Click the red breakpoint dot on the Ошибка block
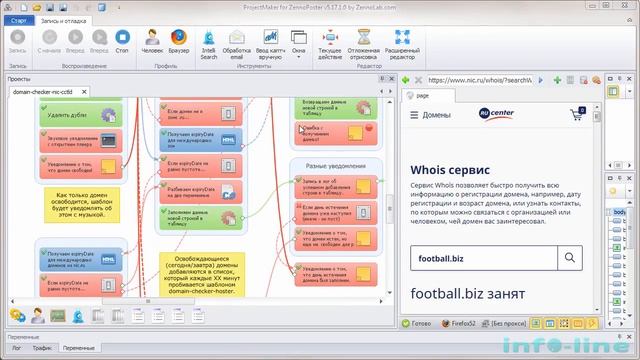This screenshot has height=360, width=640. tap(369, 128)
